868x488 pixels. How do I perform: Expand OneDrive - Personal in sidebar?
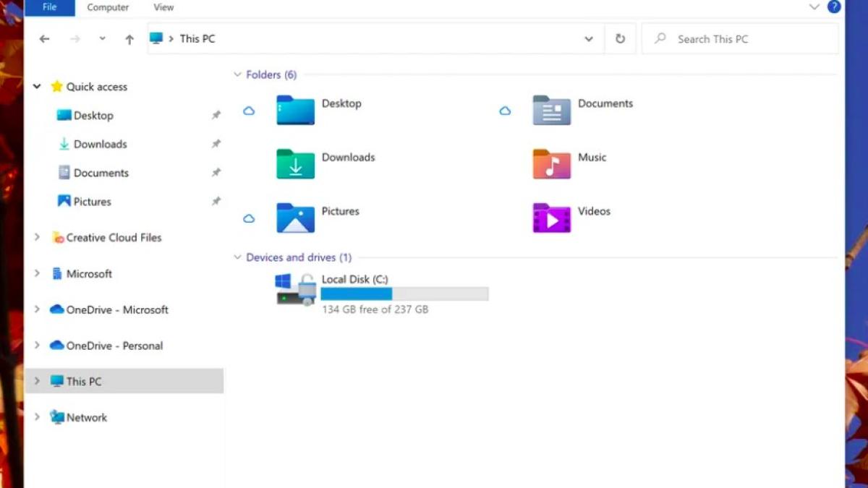[x=38, y=346]
